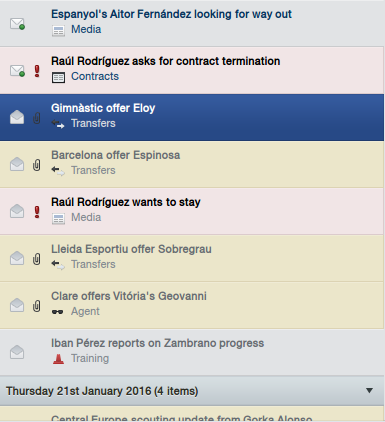The width and height of the screenshot is (385, 422).
Task: Click red training cone icon under Iban Pérez report
Action: click(58, 359)
